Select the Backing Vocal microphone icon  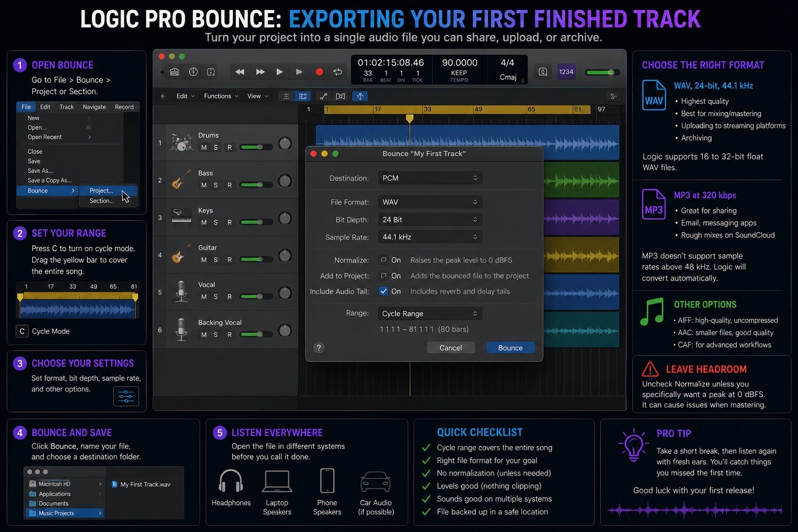point(181,329)
